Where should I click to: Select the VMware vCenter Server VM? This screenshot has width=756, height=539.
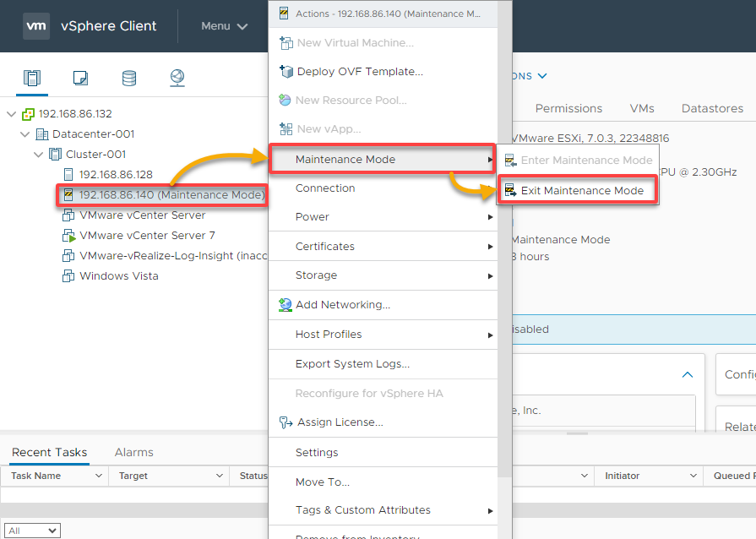point(142,215)
